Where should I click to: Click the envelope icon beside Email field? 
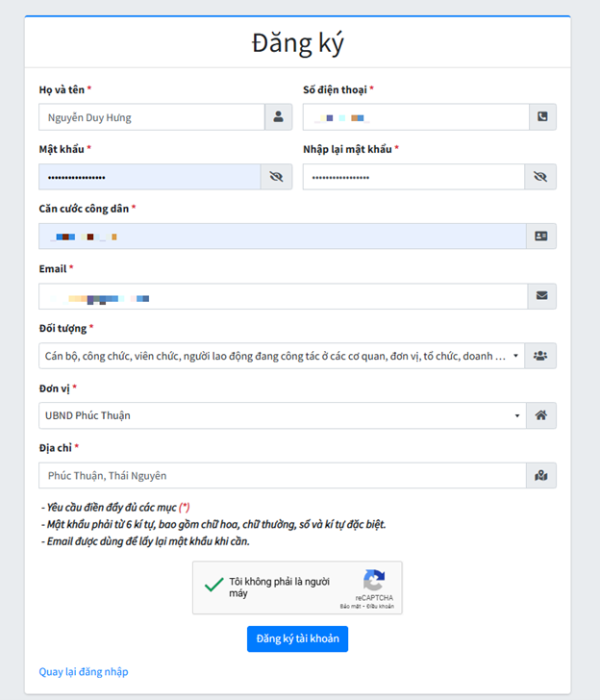coord(541,296)
